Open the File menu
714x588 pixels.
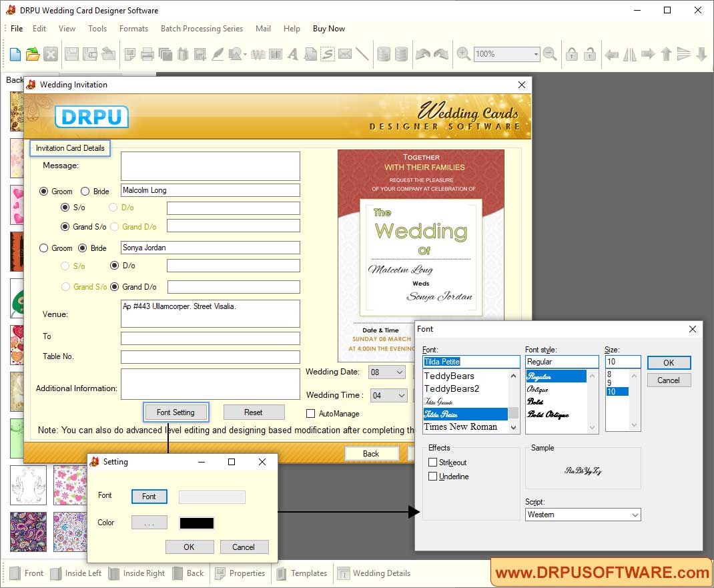coord(17,29)
